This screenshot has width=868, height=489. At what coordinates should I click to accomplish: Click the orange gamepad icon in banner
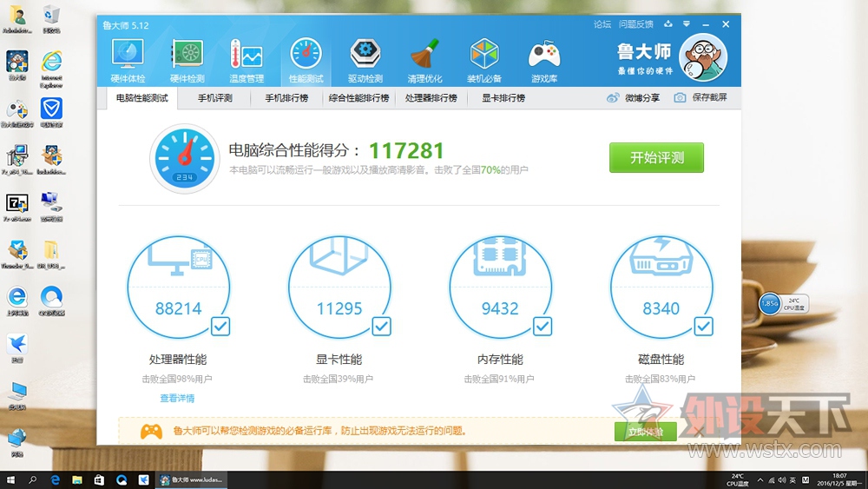tap(151, 431)
